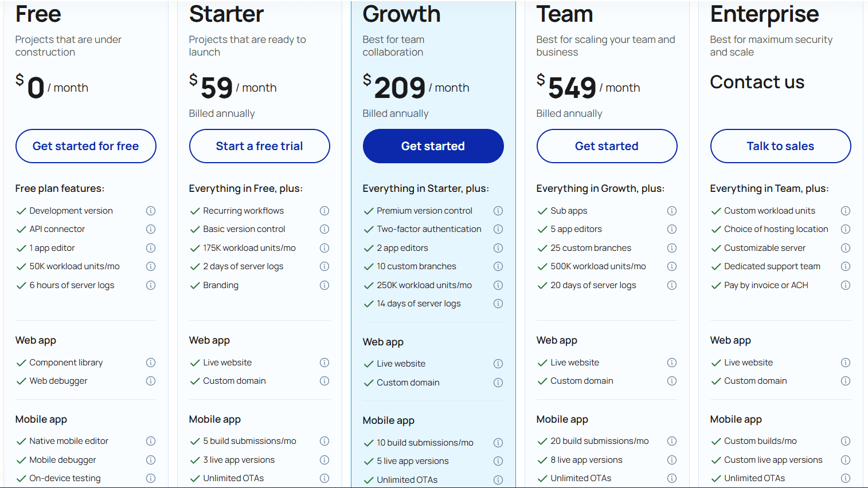Open the Custom domain tooltip under Starter

tap(324, 381)
